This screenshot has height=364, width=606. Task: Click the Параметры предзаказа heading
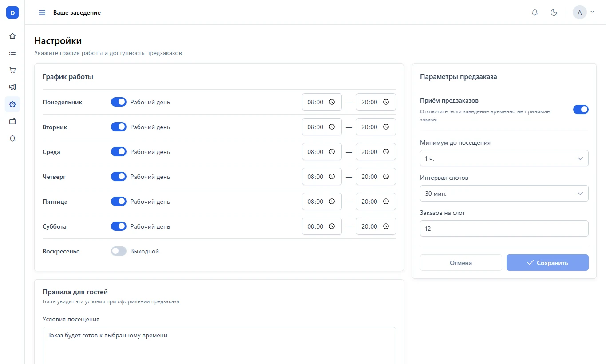[x=459, y=76]
